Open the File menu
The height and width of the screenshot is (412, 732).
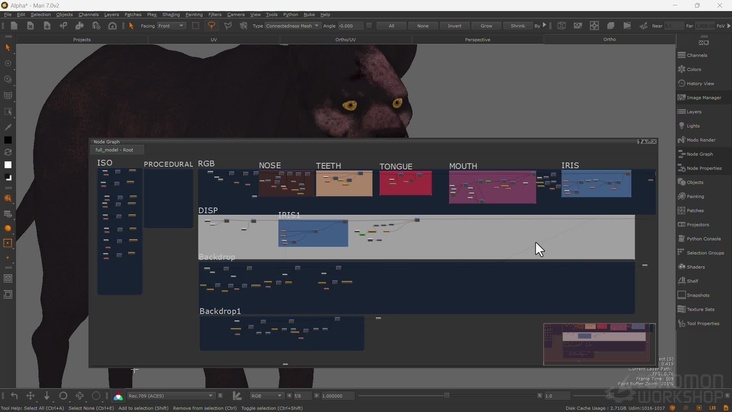point(8,14)
